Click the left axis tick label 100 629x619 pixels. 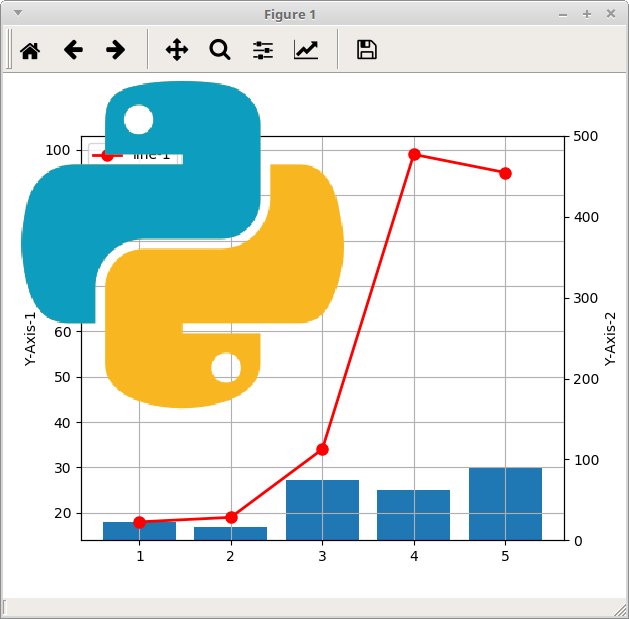point(58,150)
